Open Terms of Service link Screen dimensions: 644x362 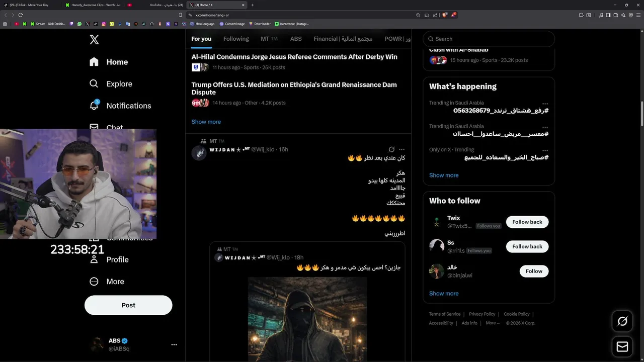click(x=444, y=314)
